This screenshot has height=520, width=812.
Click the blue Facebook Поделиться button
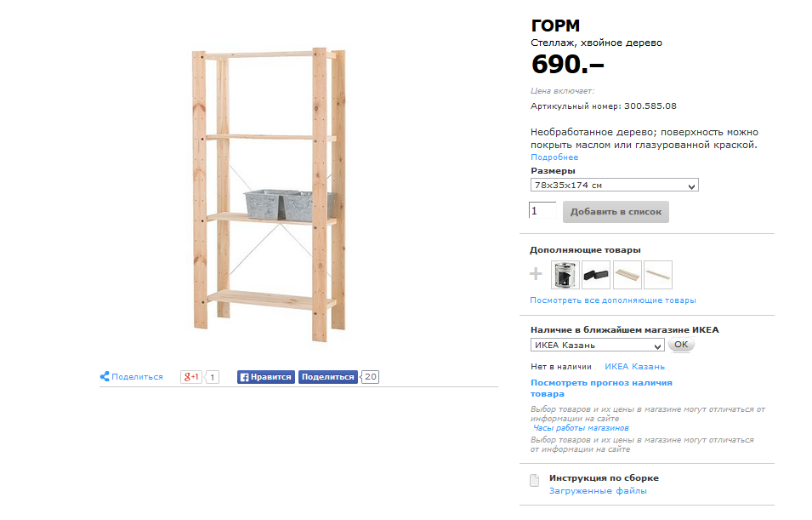pos(328,377)
